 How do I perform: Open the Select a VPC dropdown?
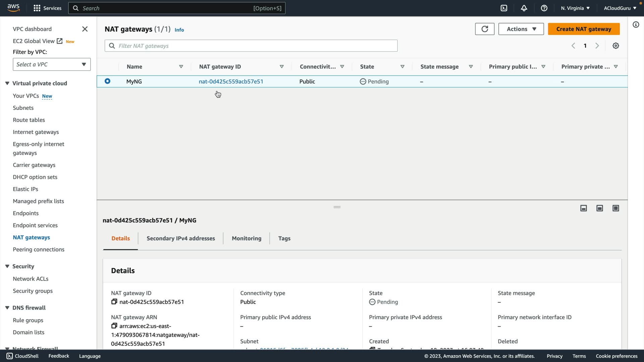(x=52, y=64)
